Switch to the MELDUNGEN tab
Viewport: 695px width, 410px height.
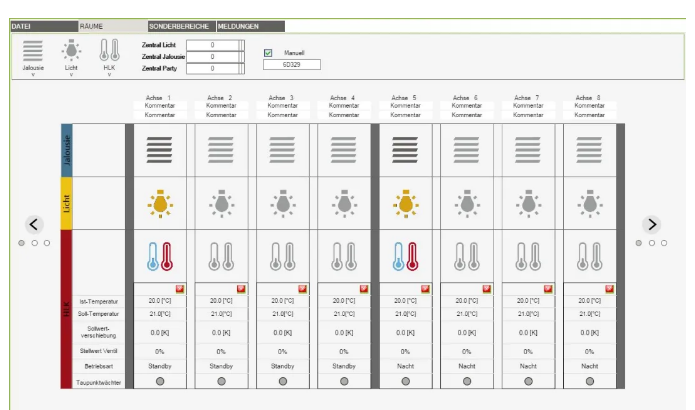(238, 25)
